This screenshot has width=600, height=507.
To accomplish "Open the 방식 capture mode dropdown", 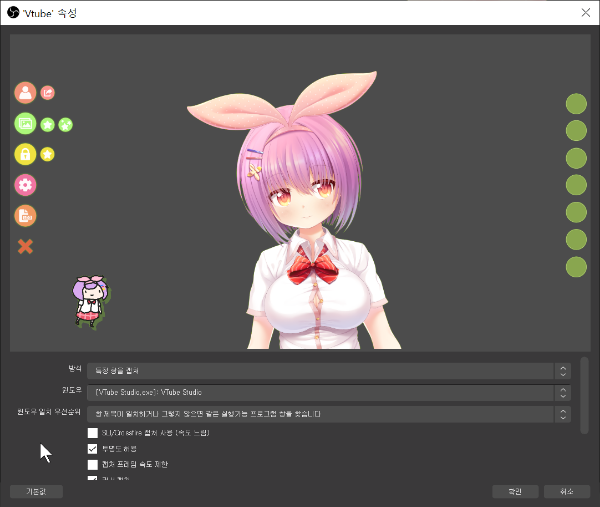I will 329,371.
